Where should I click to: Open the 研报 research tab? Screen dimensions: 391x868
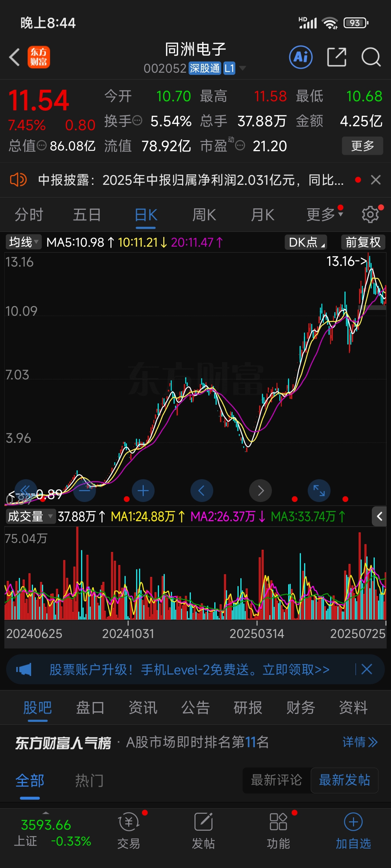pos(248,707)
